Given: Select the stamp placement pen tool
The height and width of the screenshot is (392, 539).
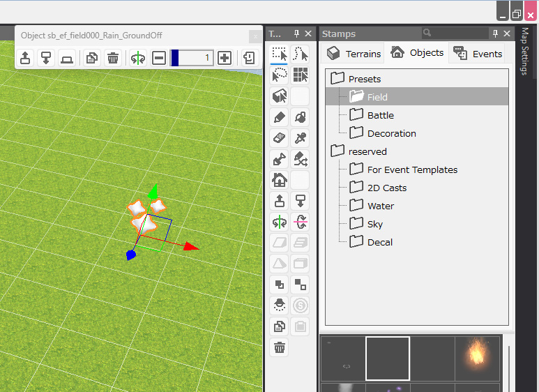Looking at the screenshot, I should [x=279, y=159].
